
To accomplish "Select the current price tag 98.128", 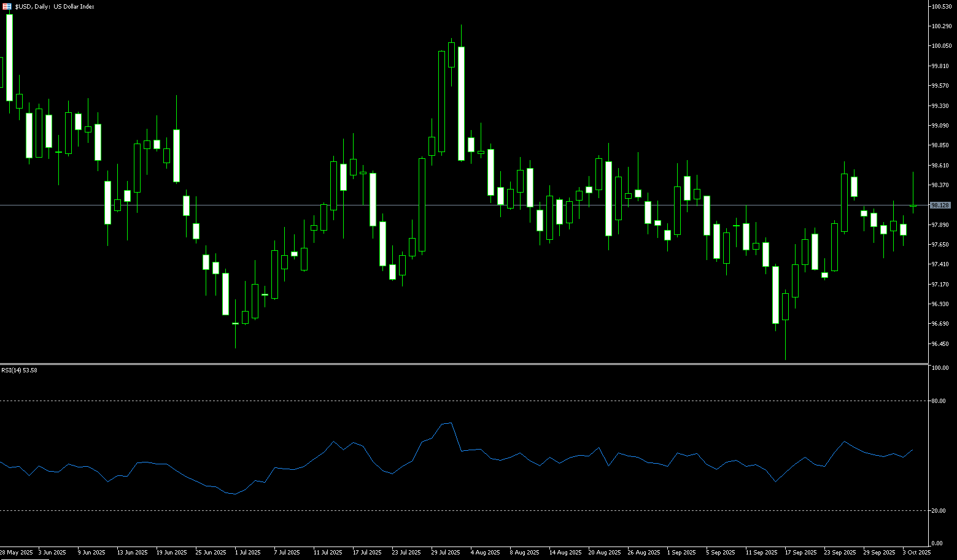I will click(x=940, y=205).
